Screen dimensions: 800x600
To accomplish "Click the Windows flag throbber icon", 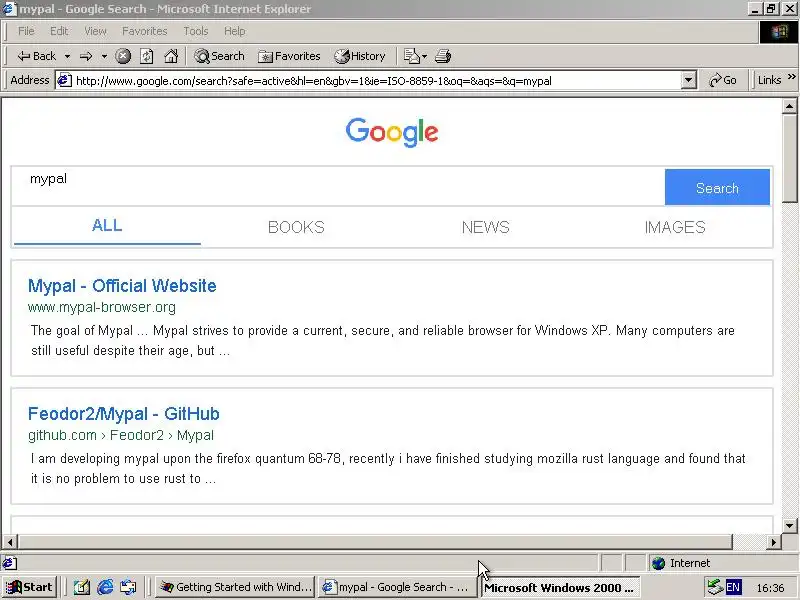I will (779, 33).
